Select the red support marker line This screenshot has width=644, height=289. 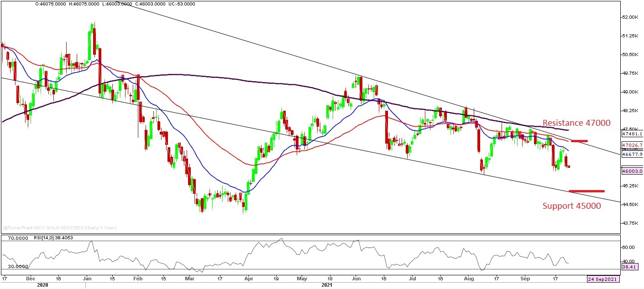[586, 191]
